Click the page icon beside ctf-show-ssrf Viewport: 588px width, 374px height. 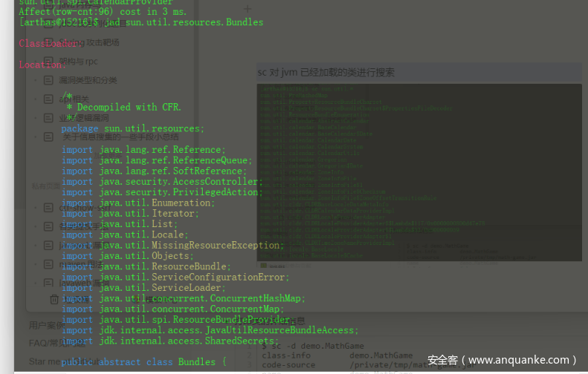point(48,209)
